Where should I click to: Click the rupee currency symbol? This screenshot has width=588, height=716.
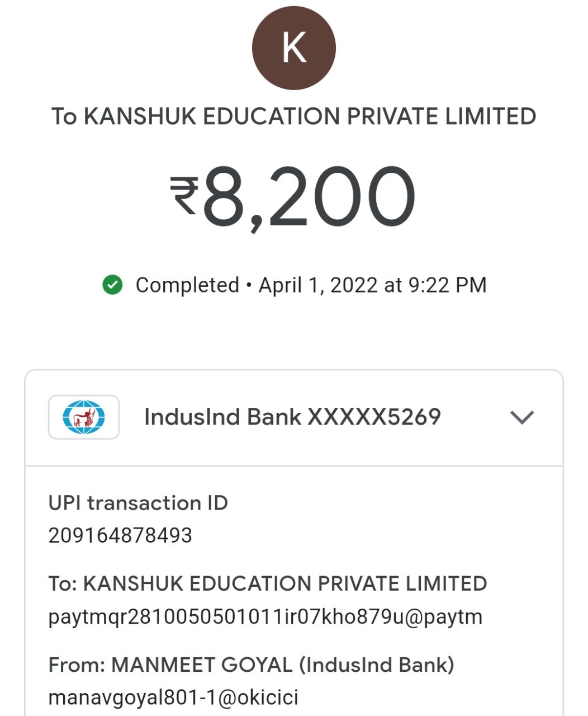pos(184,195)
